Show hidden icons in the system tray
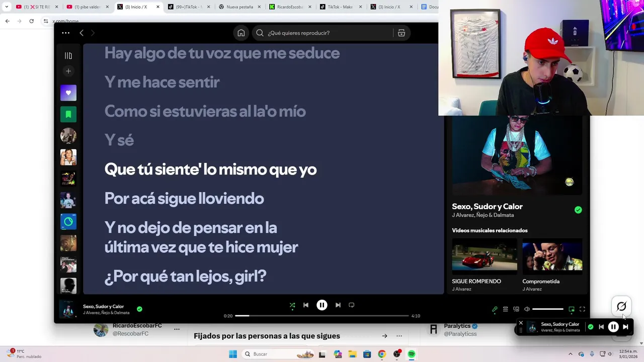 point(570,354)
